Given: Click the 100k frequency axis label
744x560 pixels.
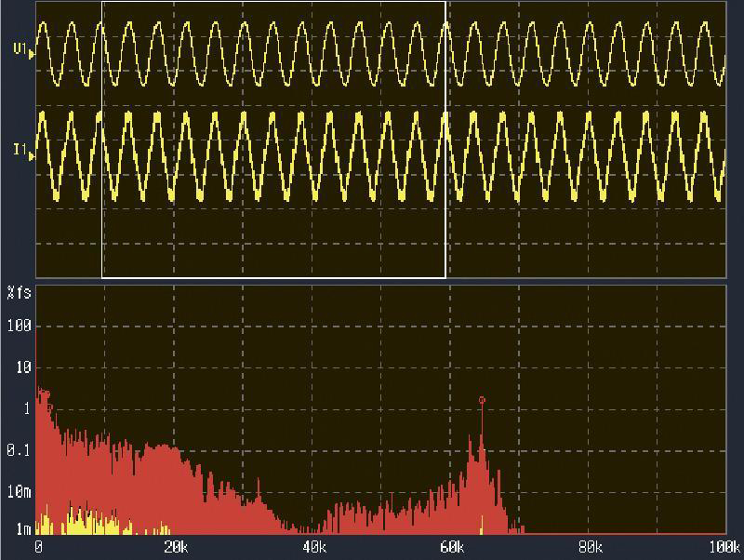Looking at the screenshot, I should tap(724, 546).
